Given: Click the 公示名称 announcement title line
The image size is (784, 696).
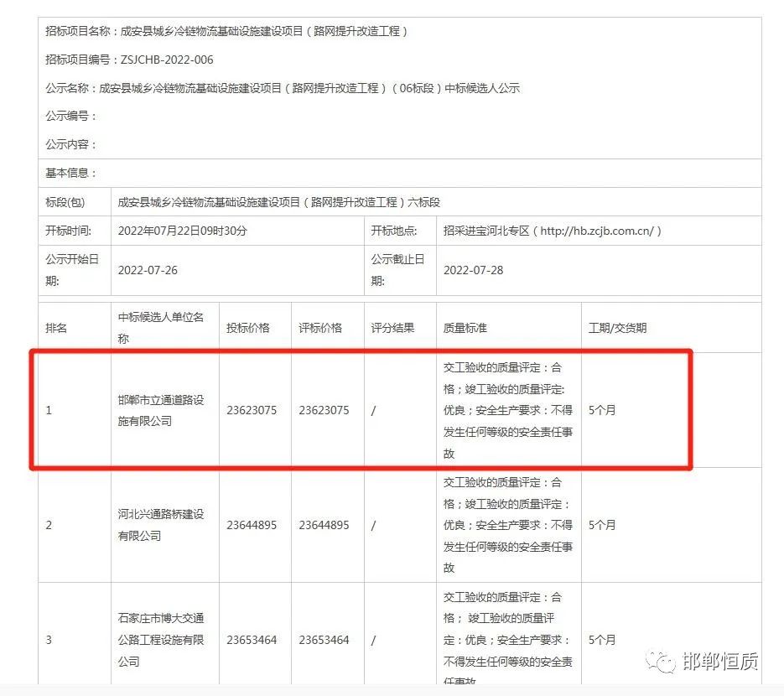Looking at the screenshot, I should click(283, 88).
